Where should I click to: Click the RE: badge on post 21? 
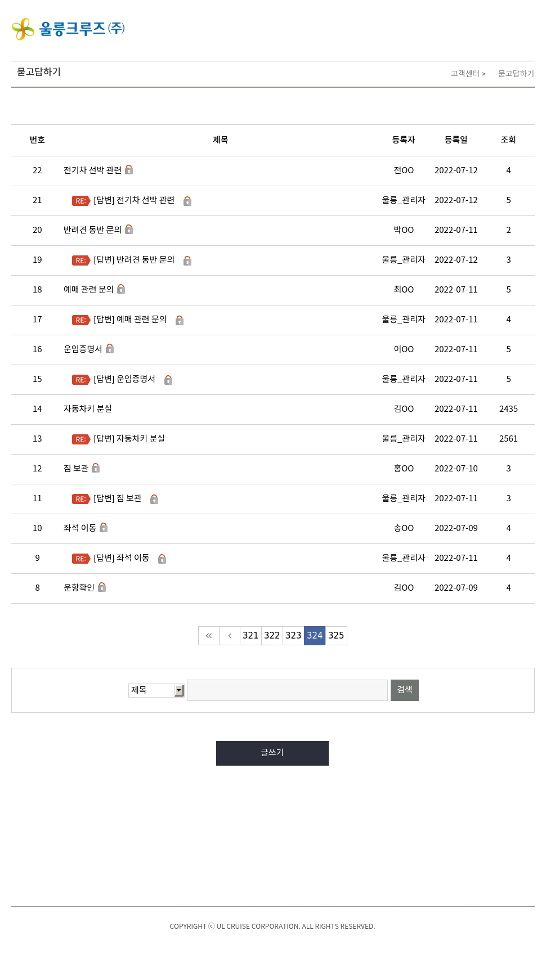81,201
